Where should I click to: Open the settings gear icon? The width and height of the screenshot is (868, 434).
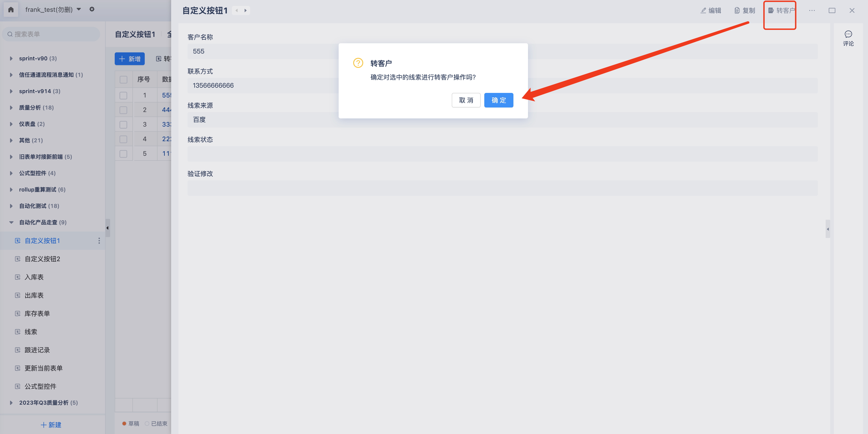pos(92,9)
